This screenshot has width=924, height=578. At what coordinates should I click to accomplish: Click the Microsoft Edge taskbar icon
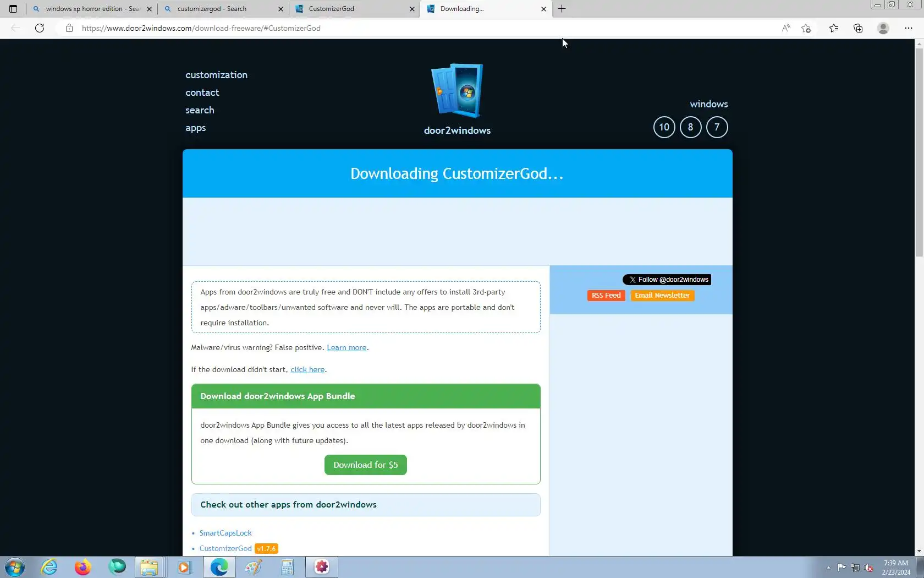(x=219, y=567)
